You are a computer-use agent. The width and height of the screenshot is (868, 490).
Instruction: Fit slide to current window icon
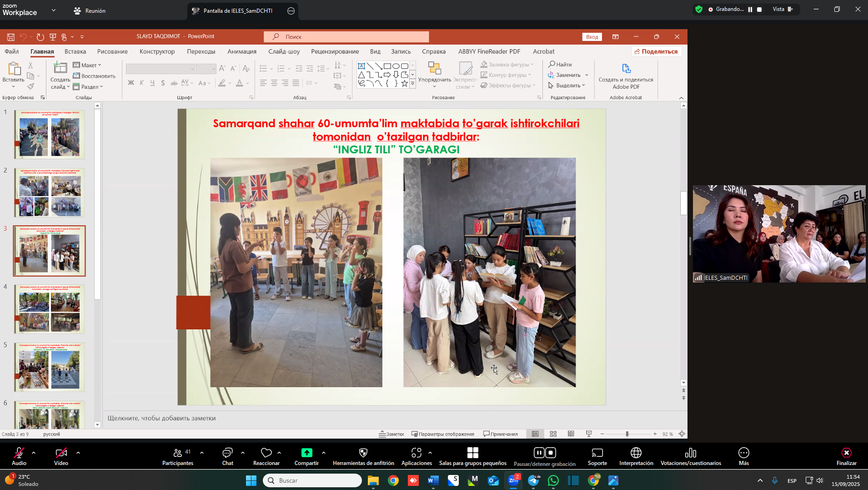(682, 434)
